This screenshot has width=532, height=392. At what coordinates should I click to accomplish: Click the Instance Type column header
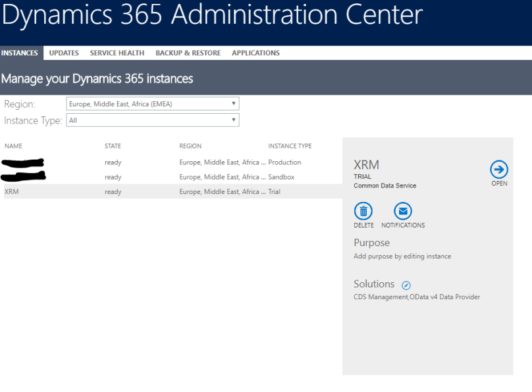290,146
